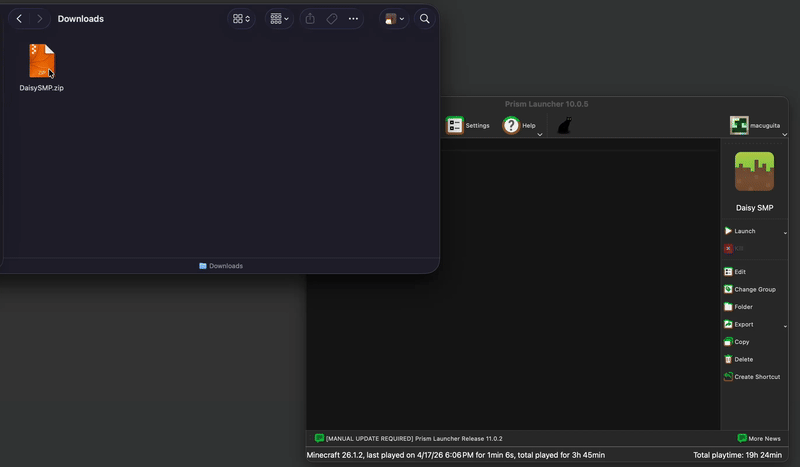
Task: Launch the Daisy SMP instance
Action: [x=740, y=231]
